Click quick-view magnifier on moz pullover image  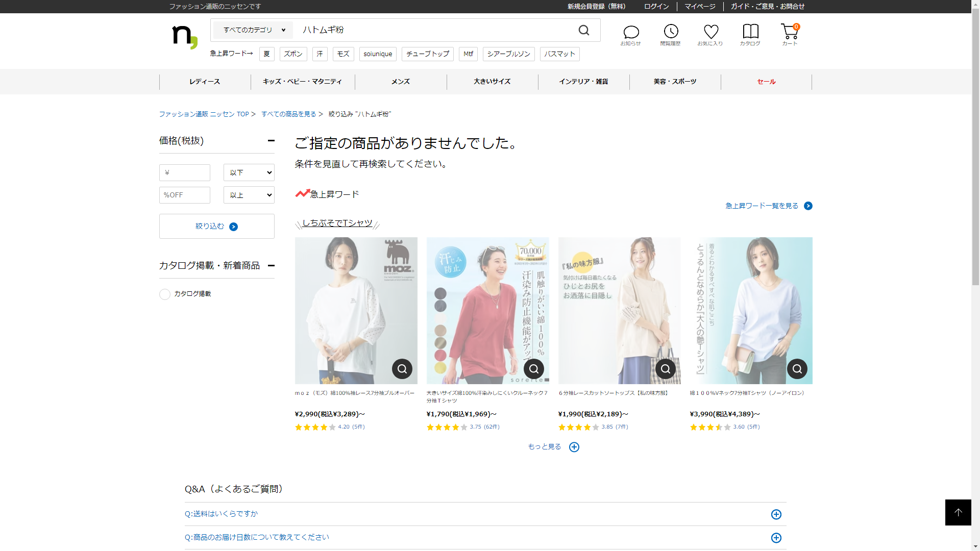402,369
